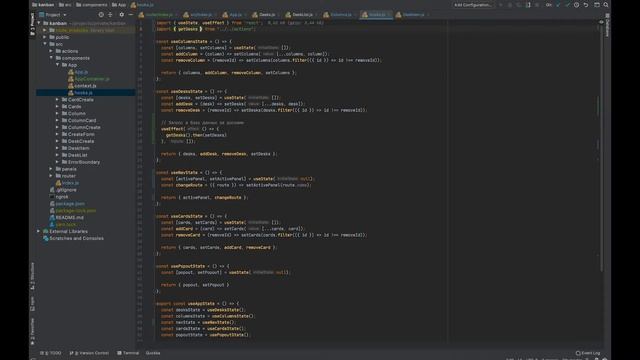This screenshot has height=360, width=640.
Task: Select the active hooks.js editor tab
Action: (x=376, y=15)
